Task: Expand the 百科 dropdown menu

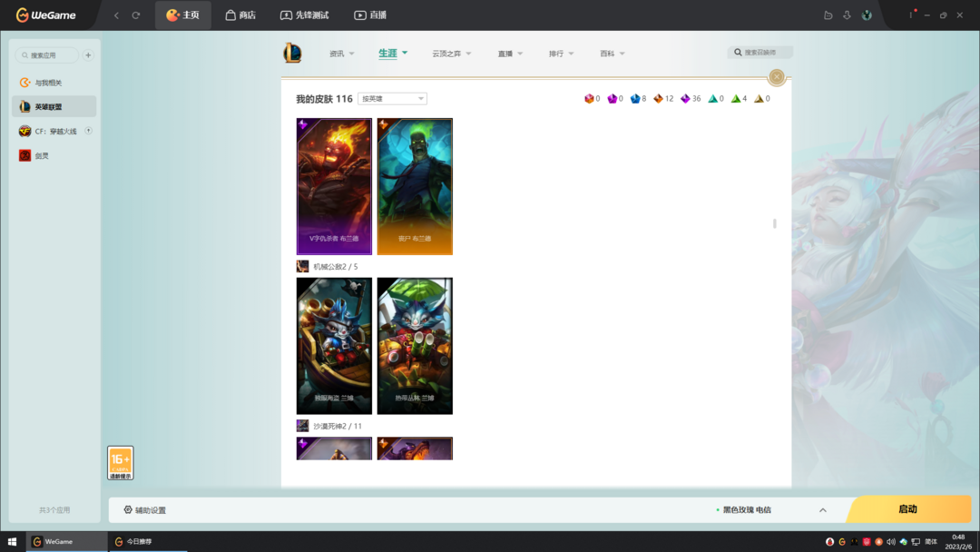Action: click(612, 54)
